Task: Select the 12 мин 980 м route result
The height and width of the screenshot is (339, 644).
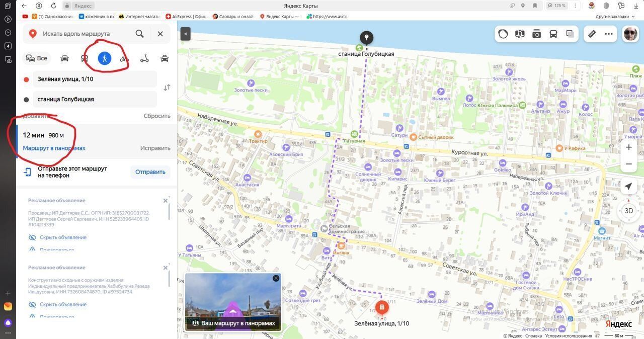Action: click(x=97, y=141)
